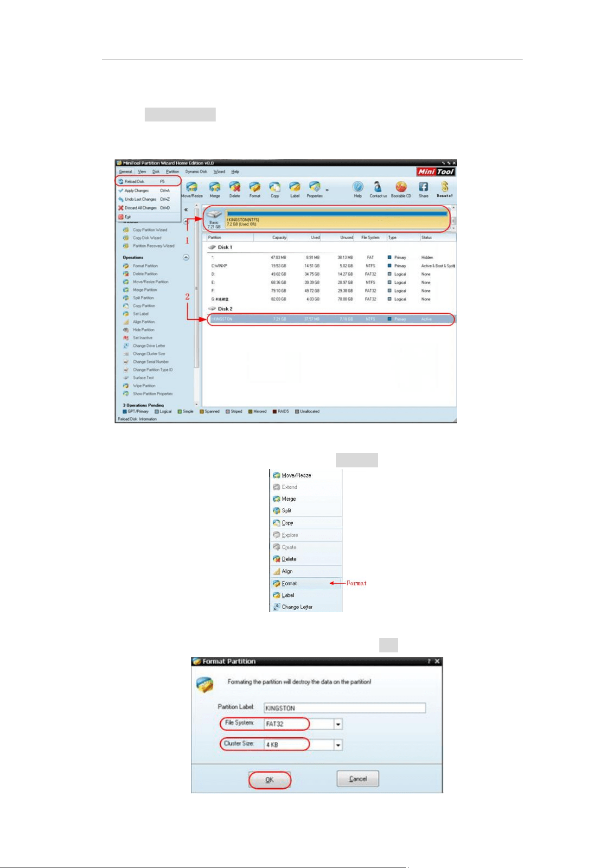Screen dimensions: 614x868
Task: Expand the toolbar overflow chevron after Properties
Action: (x=327, y=190)
